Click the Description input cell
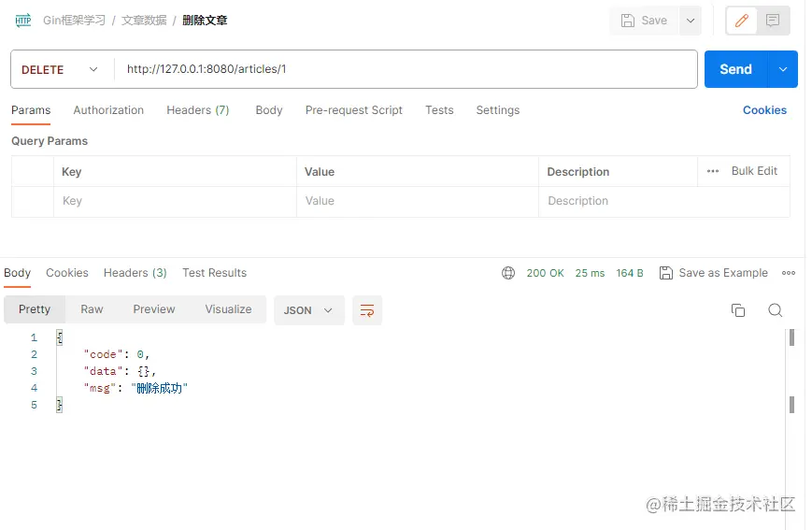Screen dimensions: 812x530 tap(664, 201)
